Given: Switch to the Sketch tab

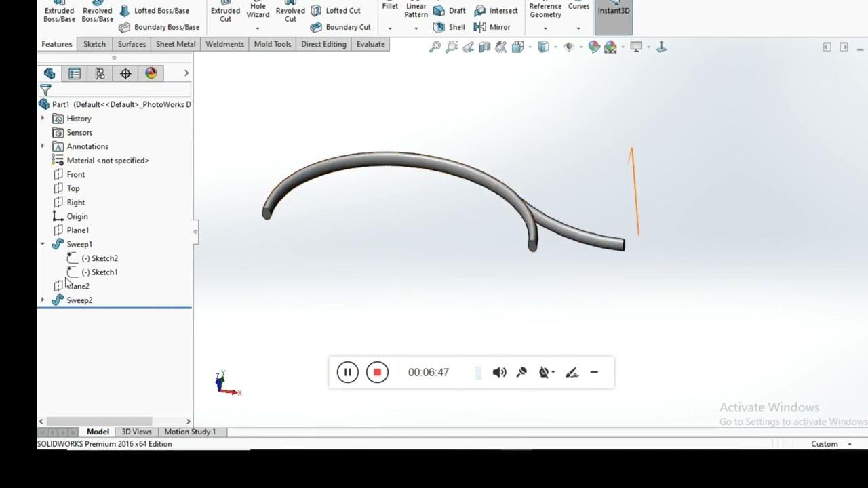Looking at the screenshot, I should point(94,44).
